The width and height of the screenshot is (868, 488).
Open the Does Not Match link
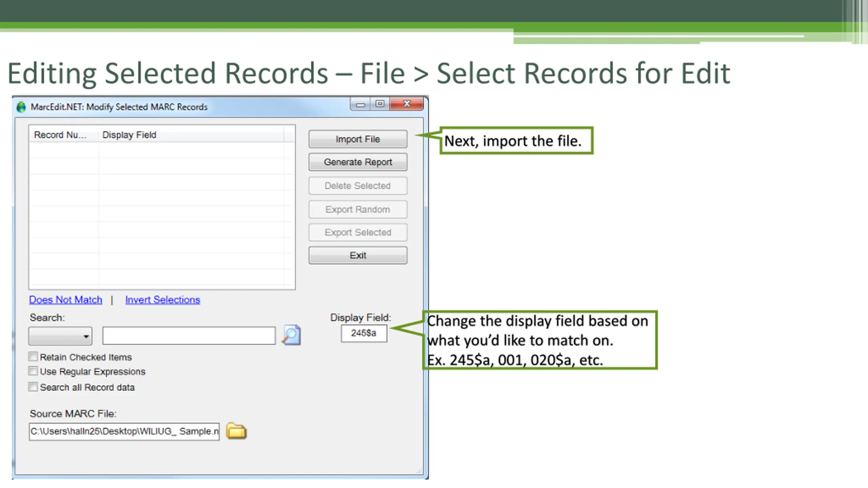coord(65,300)
